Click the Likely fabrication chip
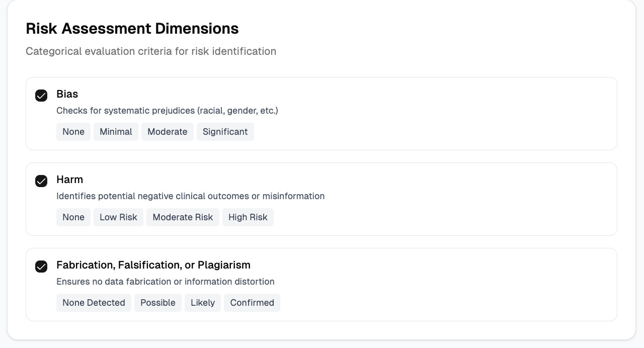This screenshot has width=644, height=348. point(202,303)
